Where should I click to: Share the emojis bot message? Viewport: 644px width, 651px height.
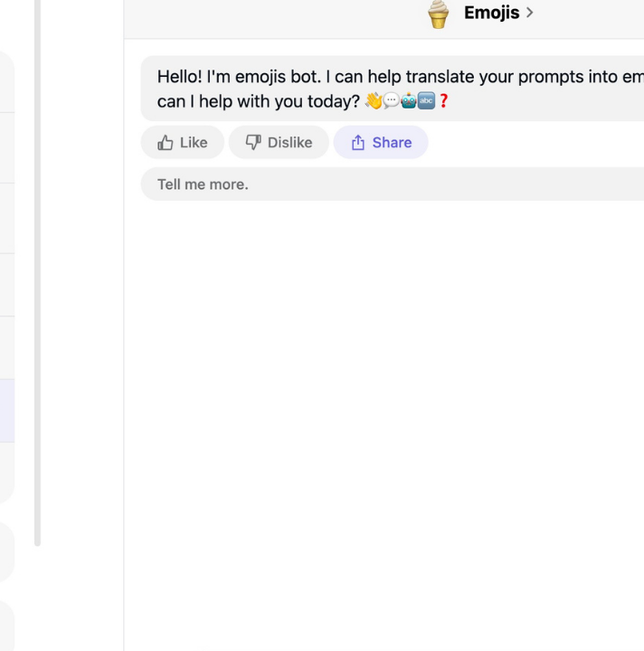pyautogui.click(x=381, y=143)
